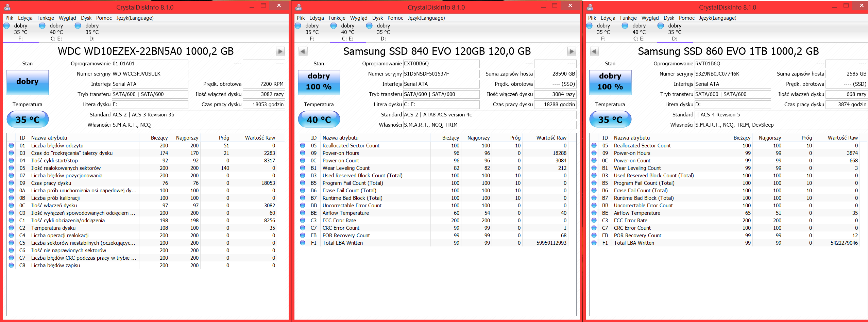Screen dimensions: 868x322
Task: Click status orb of Liczba błędów zapisu row
Action: pyautogui.click(x=12, y=265)
